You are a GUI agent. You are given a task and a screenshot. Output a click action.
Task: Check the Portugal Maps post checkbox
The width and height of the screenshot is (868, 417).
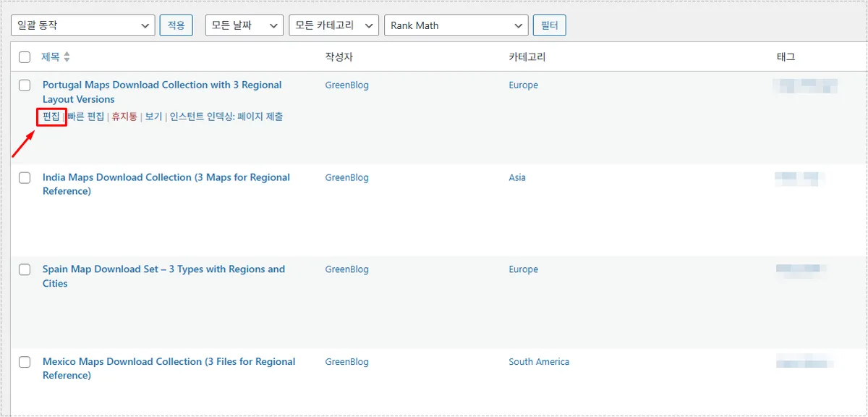click(x=25, y=85)
